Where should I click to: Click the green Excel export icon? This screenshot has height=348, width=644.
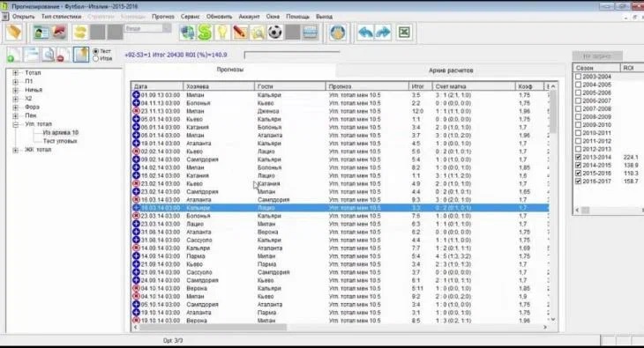[405, 33]
